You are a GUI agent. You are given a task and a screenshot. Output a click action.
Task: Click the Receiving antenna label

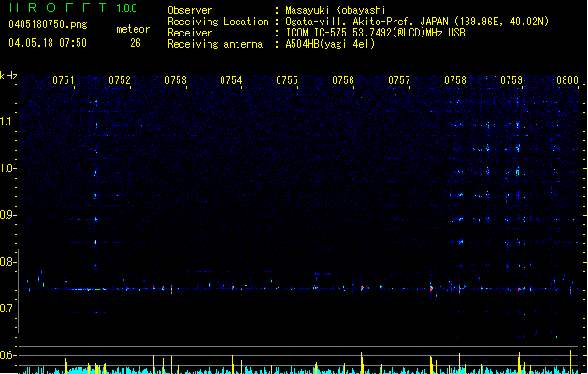[215, 44]
